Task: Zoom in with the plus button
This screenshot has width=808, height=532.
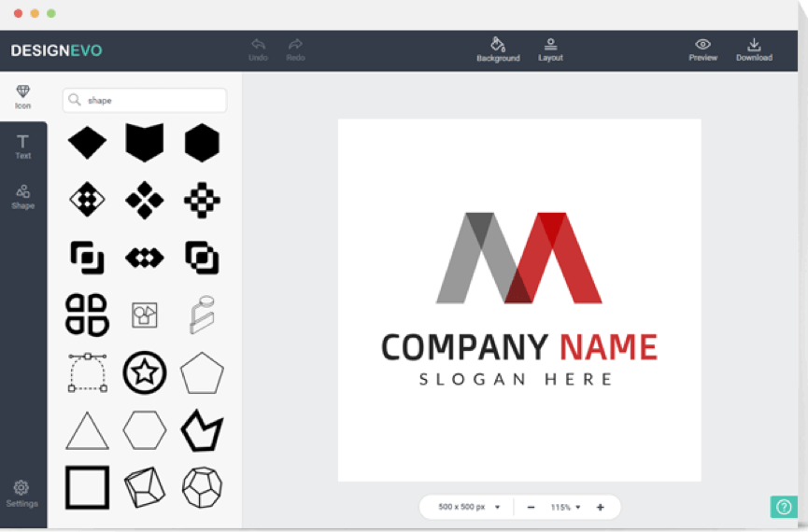Action: [x=601, y=508]
